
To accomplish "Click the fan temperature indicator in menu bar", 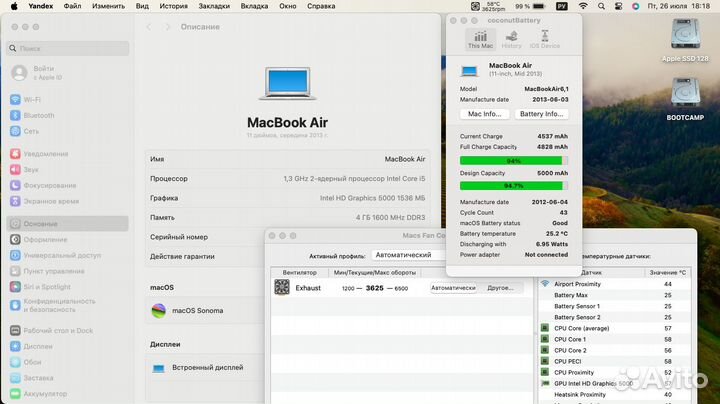I will [488, 6].
